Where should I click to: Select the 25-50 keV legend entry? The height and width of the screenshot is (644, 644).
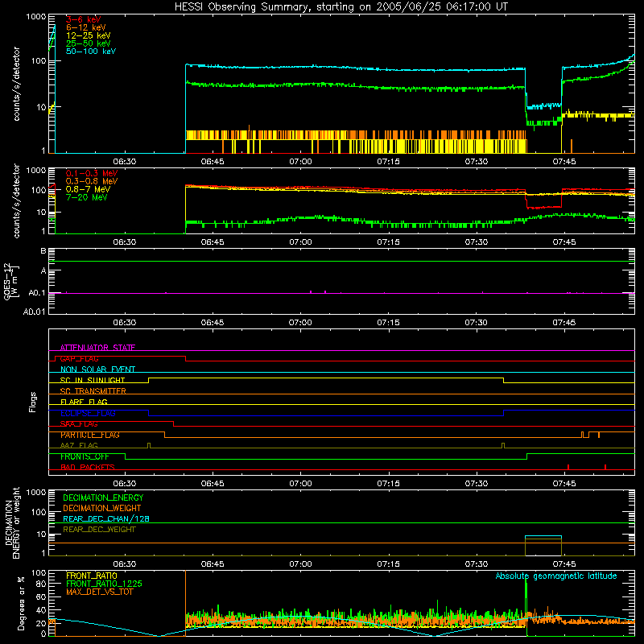pos(88,43)
